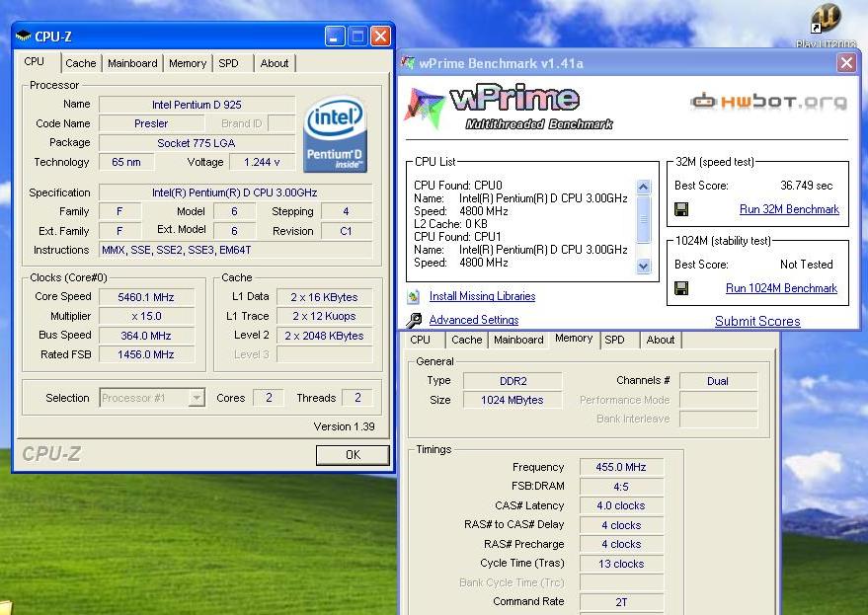The width and height of the screenshot is (868, 615).
Task: Click the OK button in CPU-Z
Action: 353,455
